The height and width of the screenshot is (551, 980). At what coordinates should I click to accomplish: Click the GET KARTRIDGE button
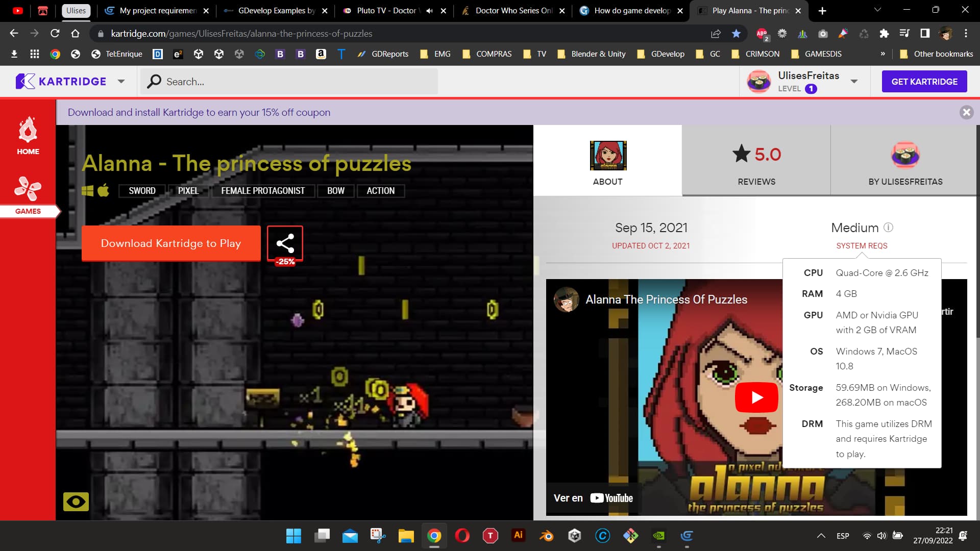coord(924,82)
